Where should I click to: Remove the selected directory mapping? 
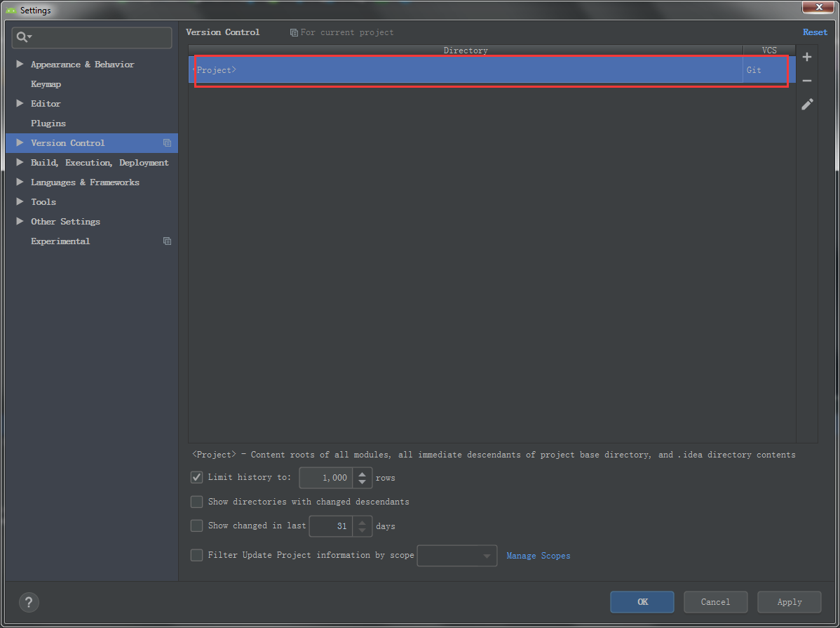807,80
